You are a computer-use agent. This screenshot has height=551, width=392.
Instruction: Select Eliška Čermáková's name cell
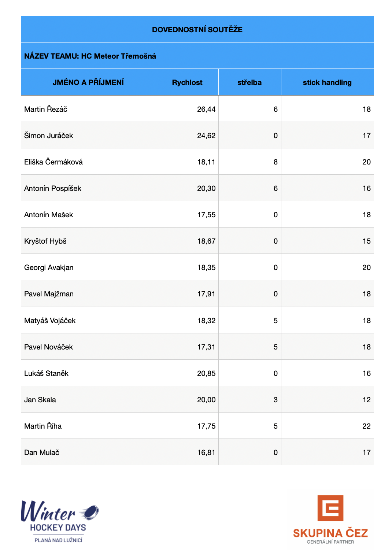coord(53,162)
